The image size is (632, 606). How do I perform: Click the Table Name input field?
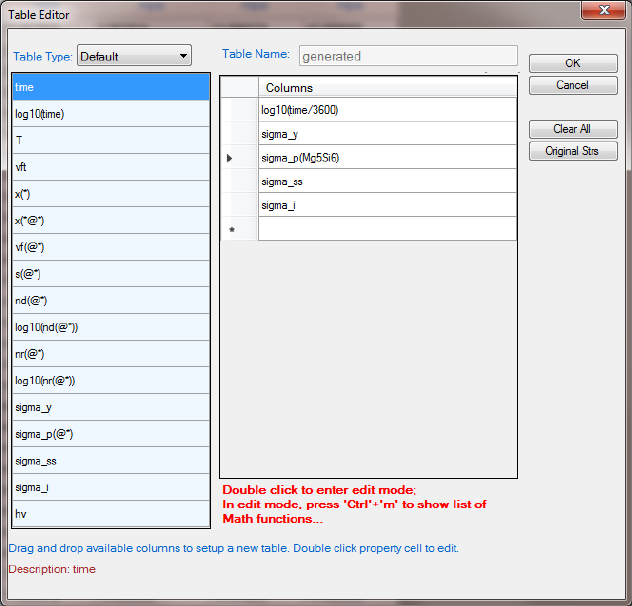point(408,56)
